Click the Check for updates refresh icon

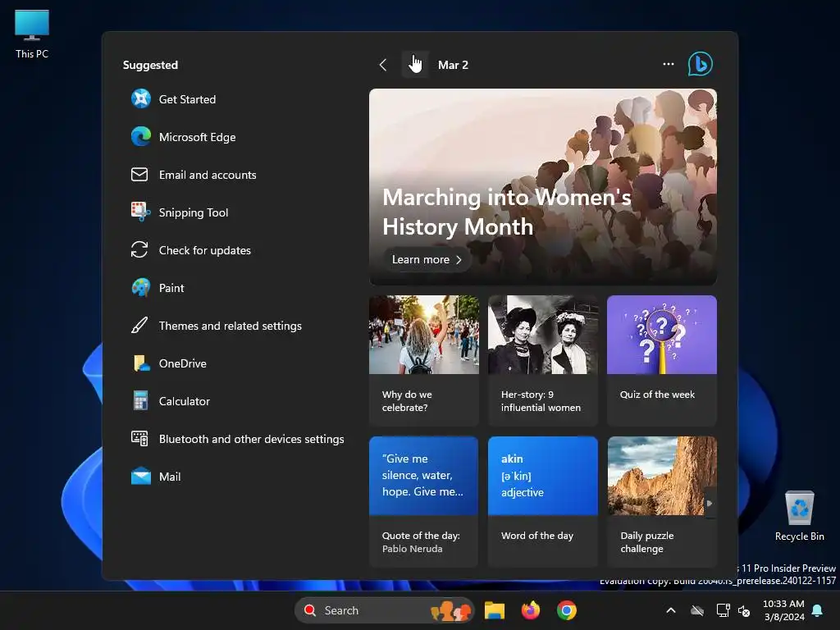pos(139,249)
